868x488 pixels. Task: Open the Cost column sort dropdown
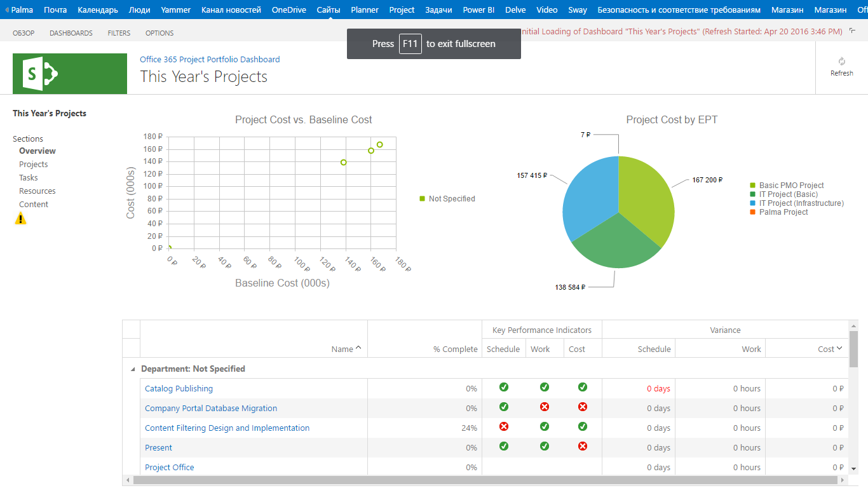coord(839,348)
